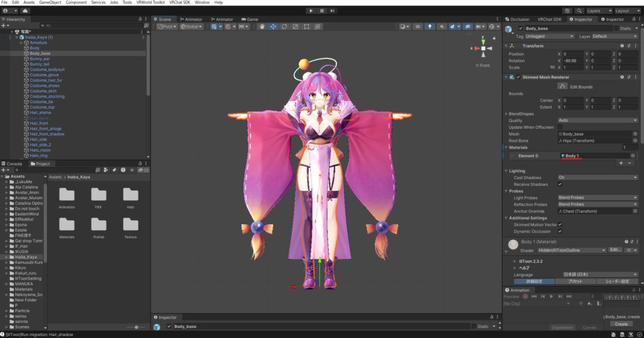This screenshot has width=644, height=338.
Task: Enable the Static checkbox in Inspector
Action: (617, 28)
